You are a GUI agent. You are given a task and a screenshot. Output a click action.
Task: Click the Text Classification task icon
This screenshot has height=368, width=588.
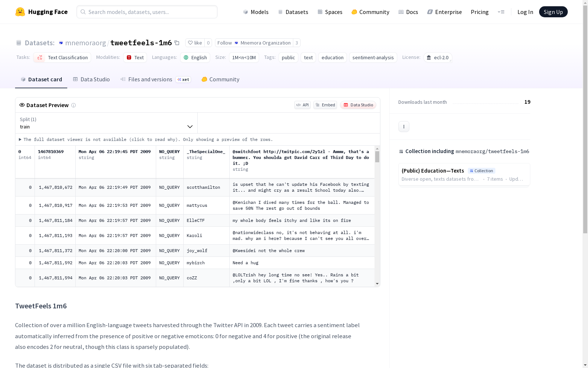pos(40,57)
